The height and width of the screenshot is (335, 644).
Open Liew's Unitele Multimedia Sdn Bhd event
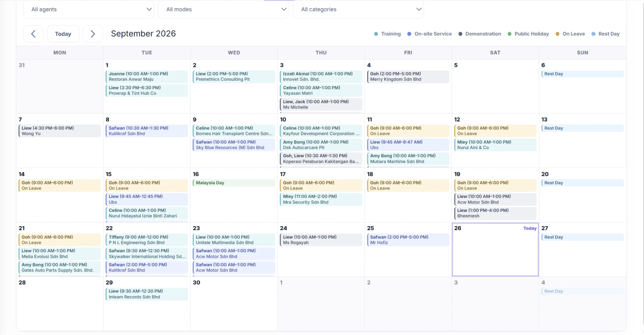click(234, 240)
